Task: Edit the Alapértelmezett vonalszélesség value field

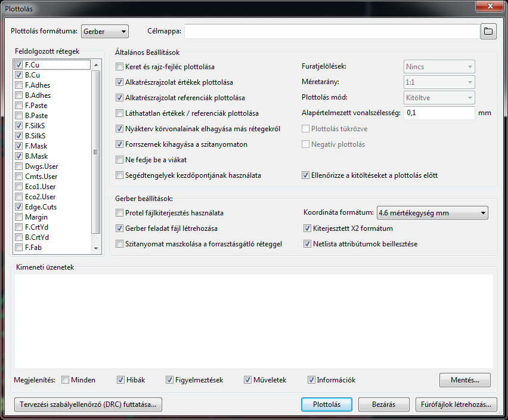Action: 439,113
